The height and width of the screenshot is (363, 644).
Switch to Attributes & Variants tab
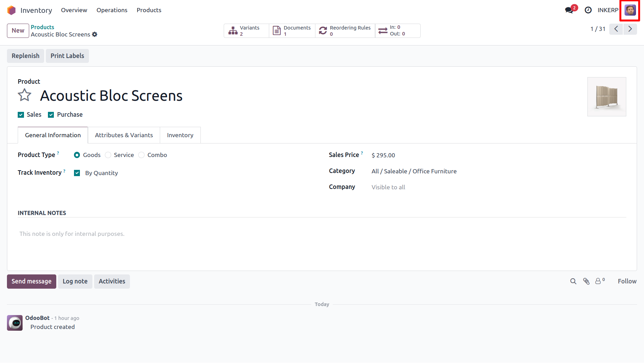tap(124, 135)
